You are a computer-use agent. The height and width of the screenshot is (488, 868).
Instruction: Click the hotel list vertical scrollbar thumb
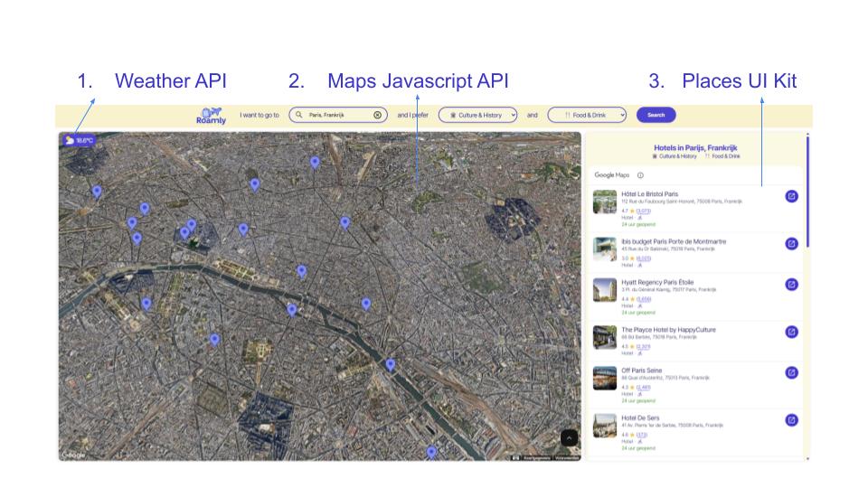click(x=807, y=192)
